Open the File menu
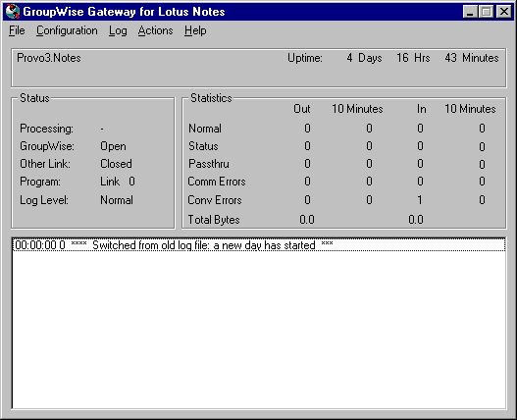 [x=17, y=30]
